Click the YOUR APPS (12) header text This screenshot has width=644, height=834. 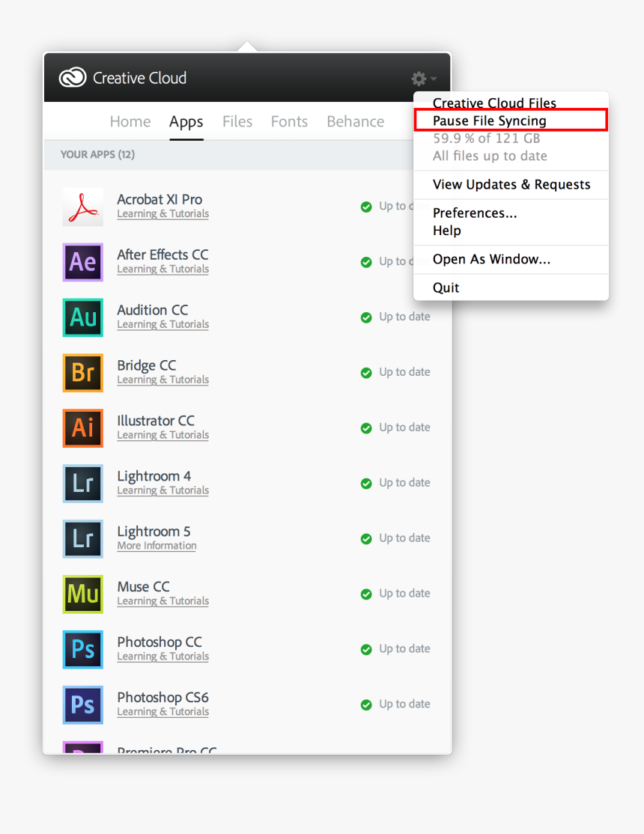pyautogui.click(x=97, y=155)
